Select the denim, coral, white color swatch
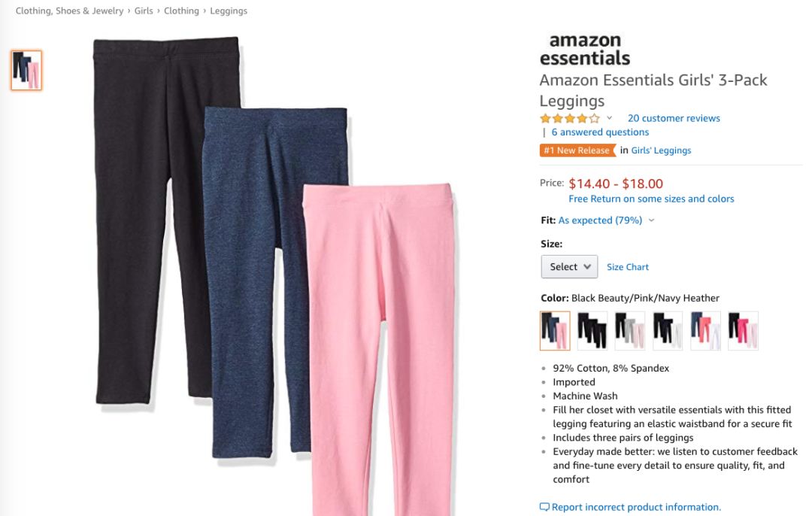This screenshot has height=516, width=812. pos(705,331)
